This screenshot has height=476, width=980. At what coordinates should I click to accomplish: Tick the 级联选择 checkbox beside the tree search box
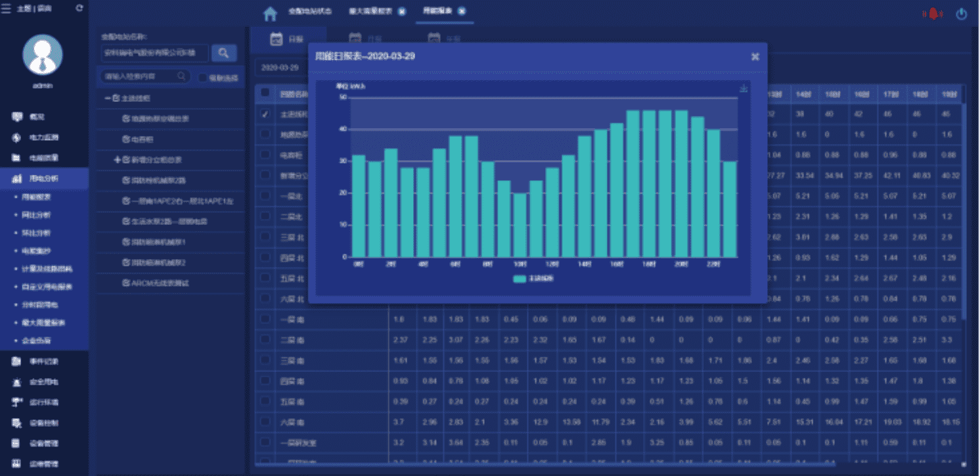tap(203, 78)
